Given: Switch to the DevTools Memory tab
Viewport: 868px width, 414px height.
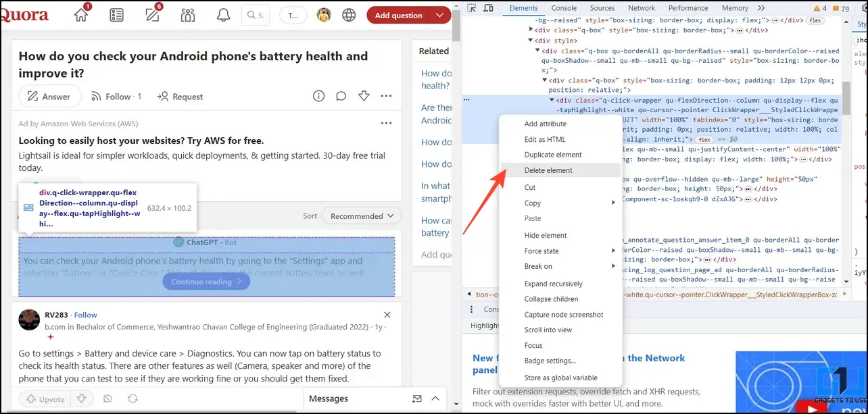Looking at the screenshot, I should pos(735,8).
